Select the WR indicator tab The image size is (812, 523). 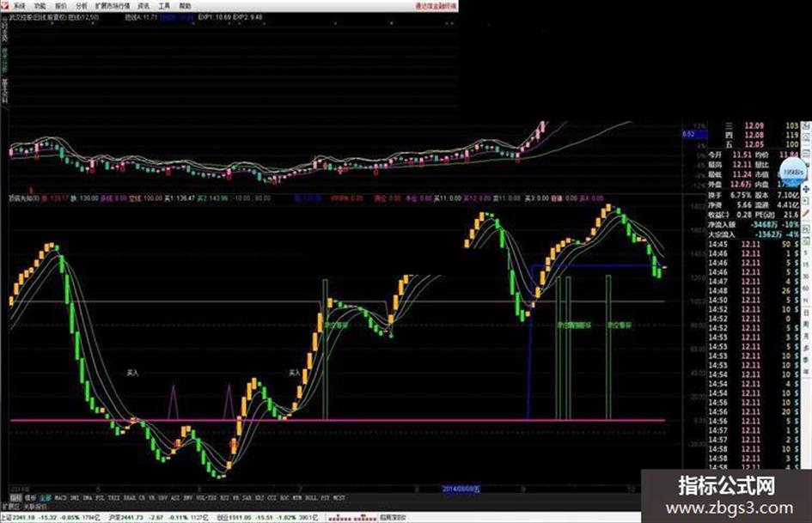[235, 497]
